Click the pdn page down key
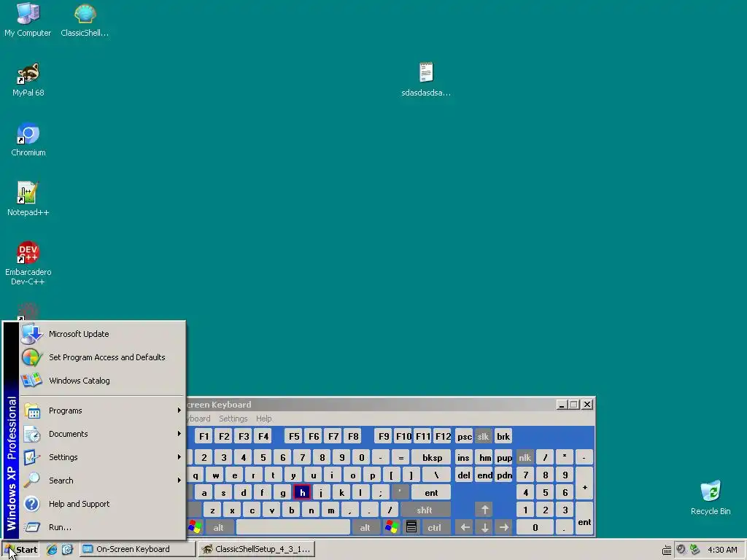The width and height of the screenshot is (747, 560). click(x=504, y=475)
